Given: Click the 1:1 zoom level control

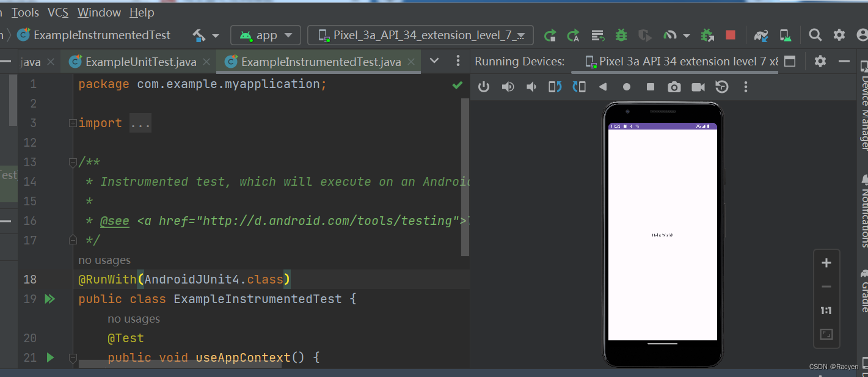Looking at the screenshot, I should [x=826, y=310].
